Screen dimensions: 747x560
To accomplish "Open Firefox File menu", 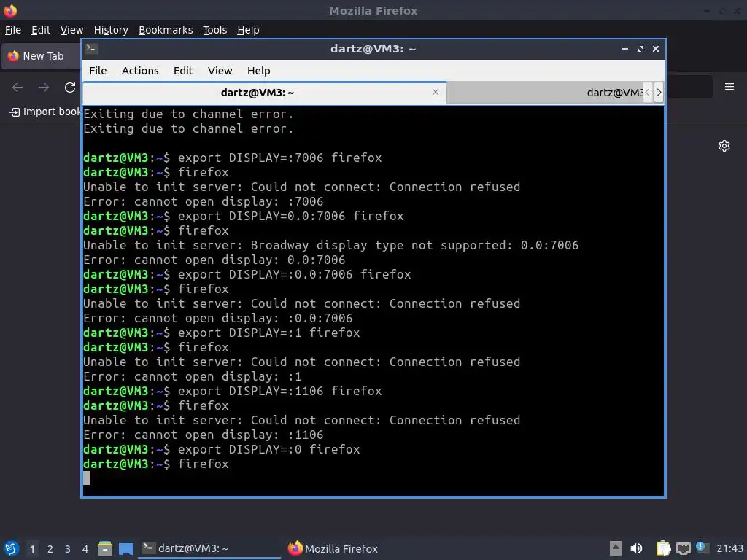I will tap(13, 30).
